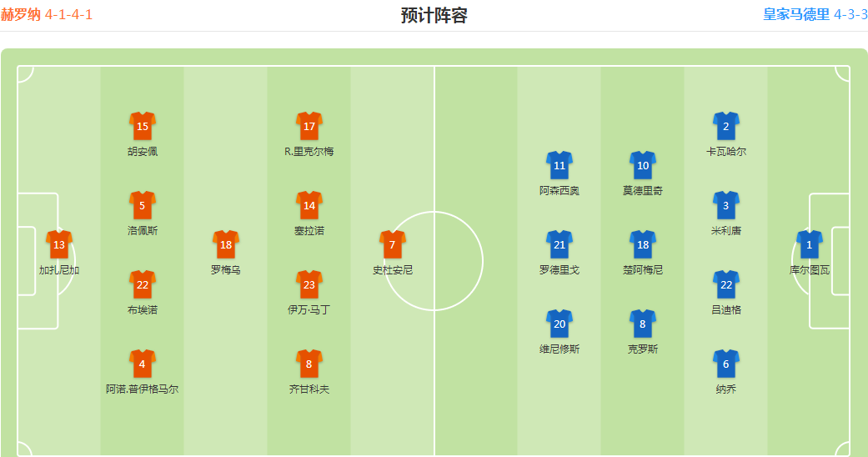Image resolution: width=868 pixels, height=457 pixels.
Task: Select goalkeeper jersey 13 加扎尼加
Action: pos(59,245)
